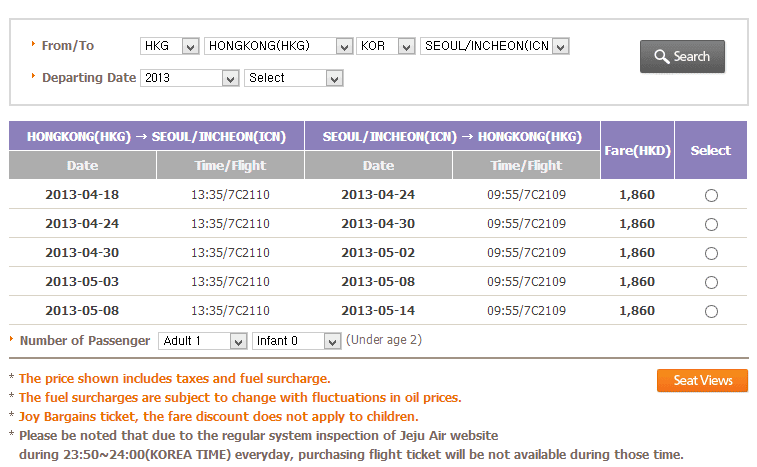This screenshot has width=757, height=467.
Task: Open the departing month Select dropdown
Action: click(x=294, y=78)
